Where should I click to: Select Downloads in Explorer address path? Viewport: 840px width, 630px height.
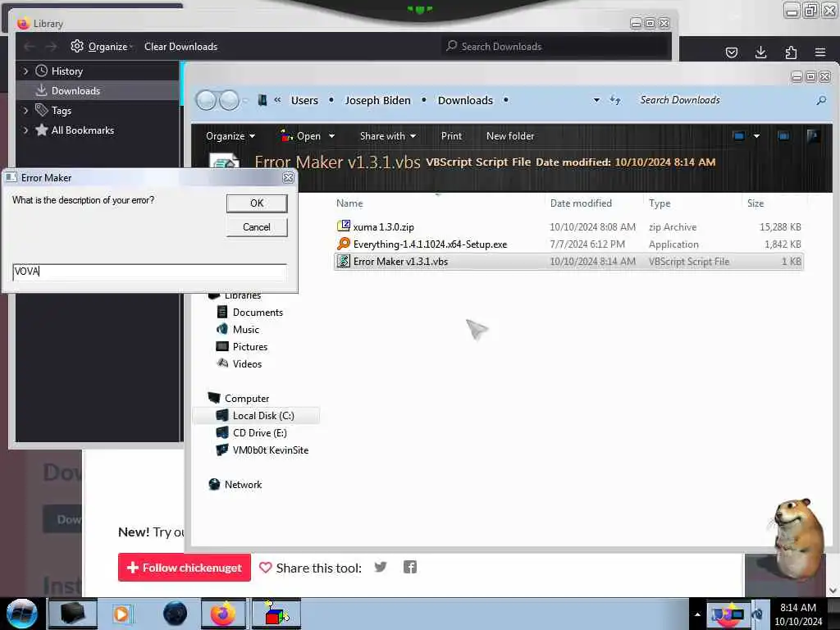pos(465,100)
